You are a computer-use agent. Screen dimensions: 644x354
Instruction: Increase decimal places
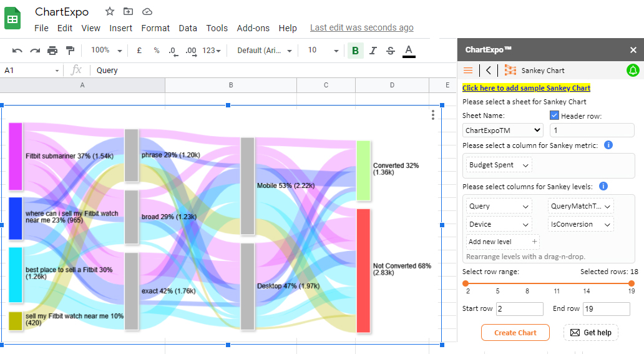190,51
